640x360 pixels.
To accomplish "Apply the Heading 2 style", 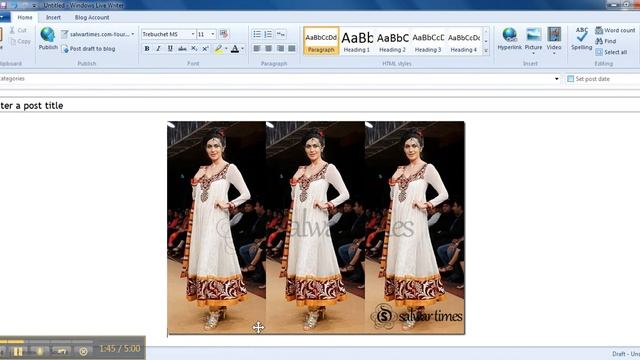I will 392,41.
